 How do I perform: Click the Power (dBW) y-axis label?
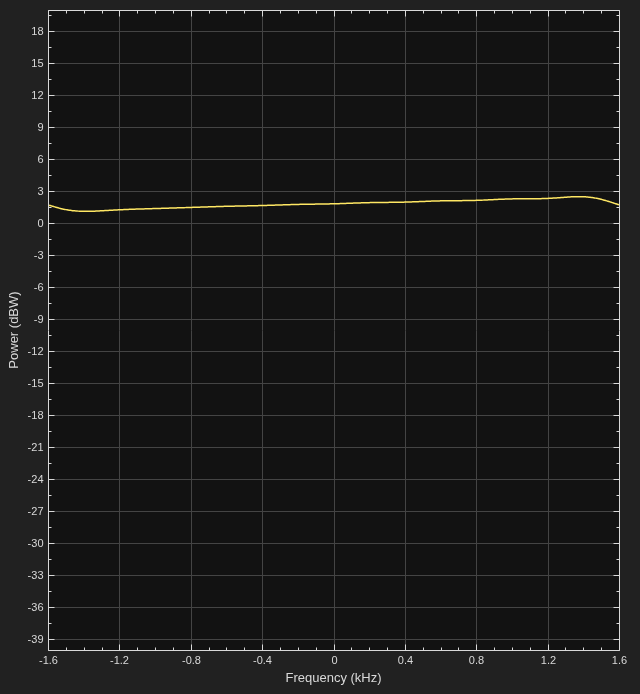(14, 330)
